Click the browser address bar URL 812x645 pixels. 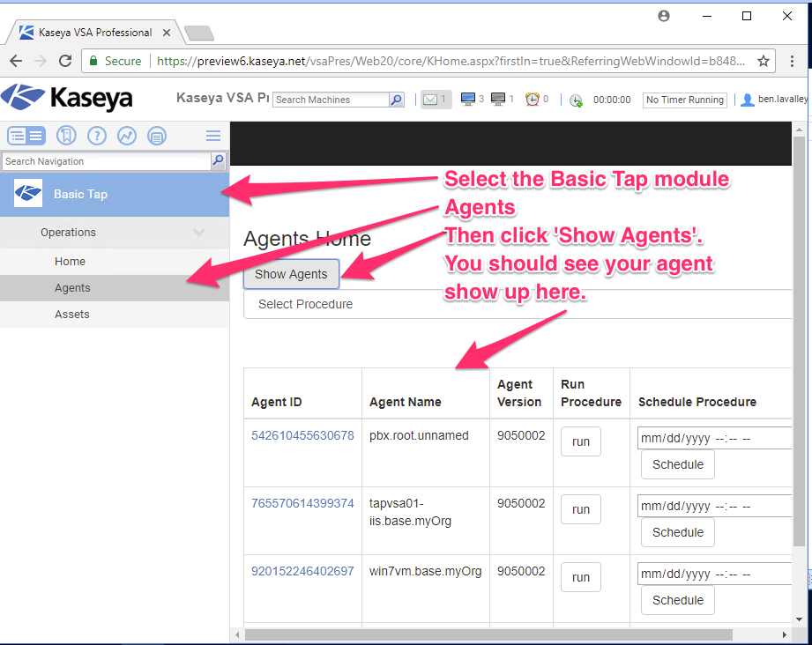451,61
